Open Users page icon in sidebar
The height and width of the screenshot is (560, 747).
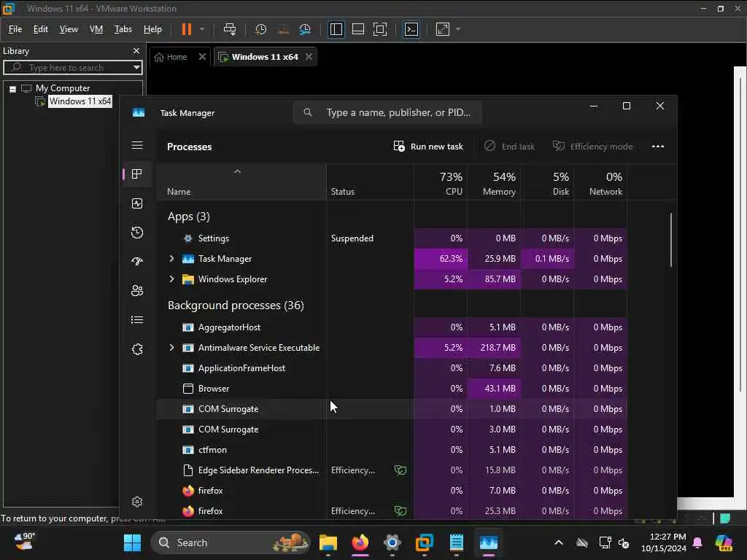[137, 290]
